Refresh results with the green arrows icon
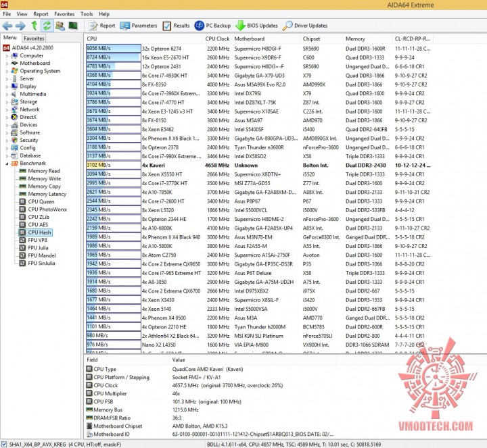Screen dimensions: 487x448 (47, 26)
